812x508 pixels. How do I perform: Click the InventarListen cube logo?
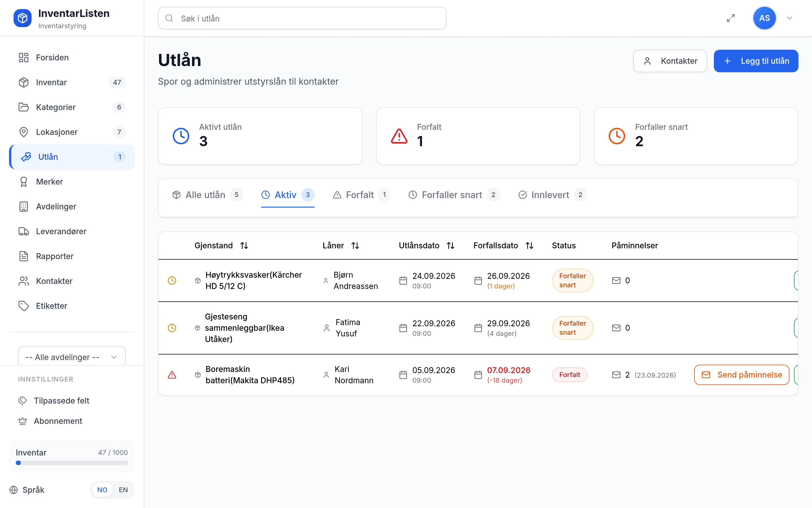pyautogui.click(x=23, y=18)
